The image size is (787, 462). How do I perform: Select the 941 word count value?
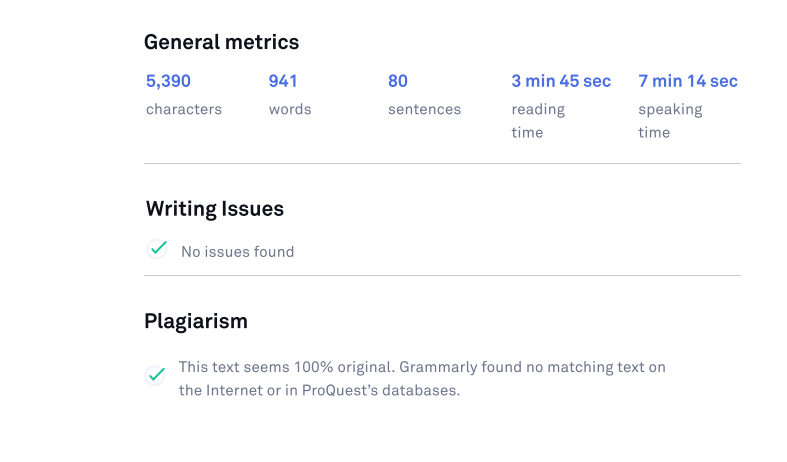tap(283, 81)
